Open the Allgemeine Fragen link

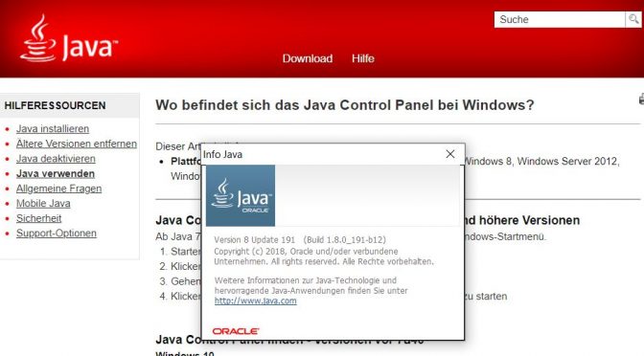click(x=58, y=189)
